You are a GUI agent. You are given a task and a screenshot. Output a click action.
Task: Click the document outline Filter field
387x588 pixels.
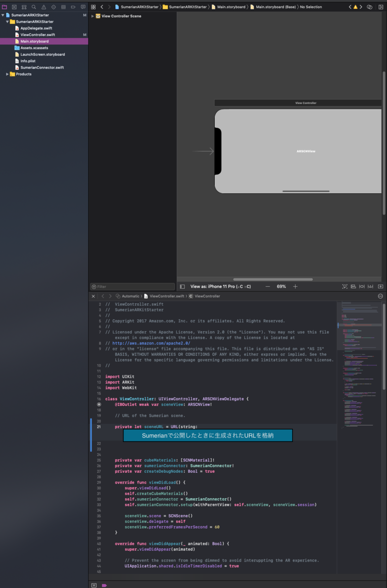132,287
